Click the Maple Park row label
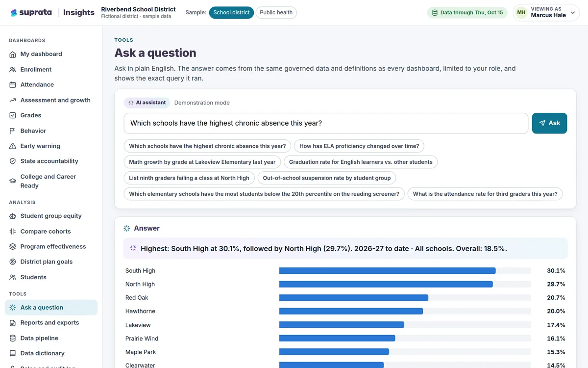 [x=140, y=352]
